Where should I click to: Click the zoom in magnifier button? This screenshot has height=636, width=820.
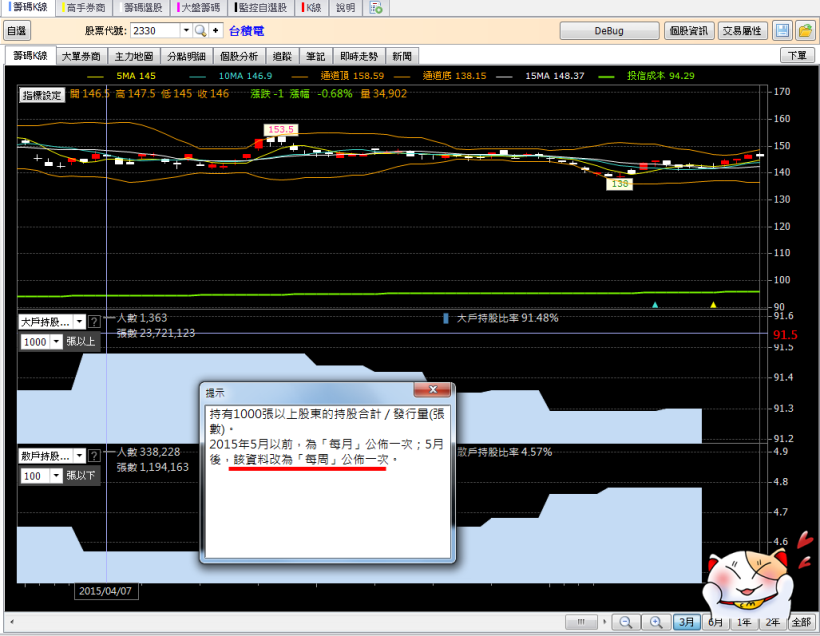pyautogui.click(x=655, y=622)
